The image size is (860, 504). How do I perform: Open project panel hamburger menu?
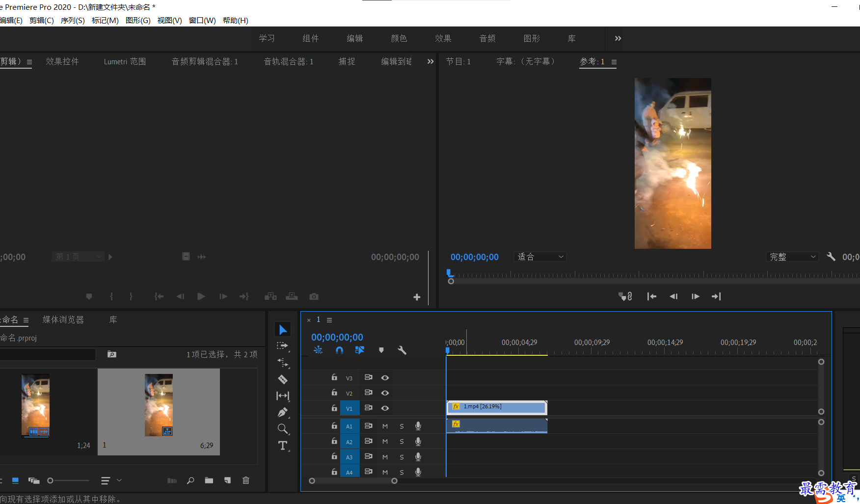[26, 320]
